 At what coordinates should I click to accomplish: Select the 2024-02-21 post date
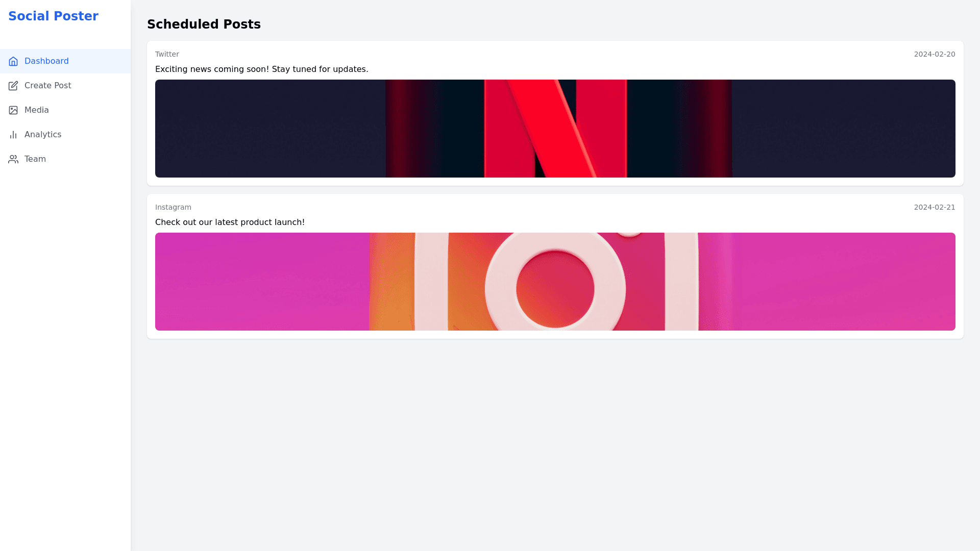[x=934, y=207]
